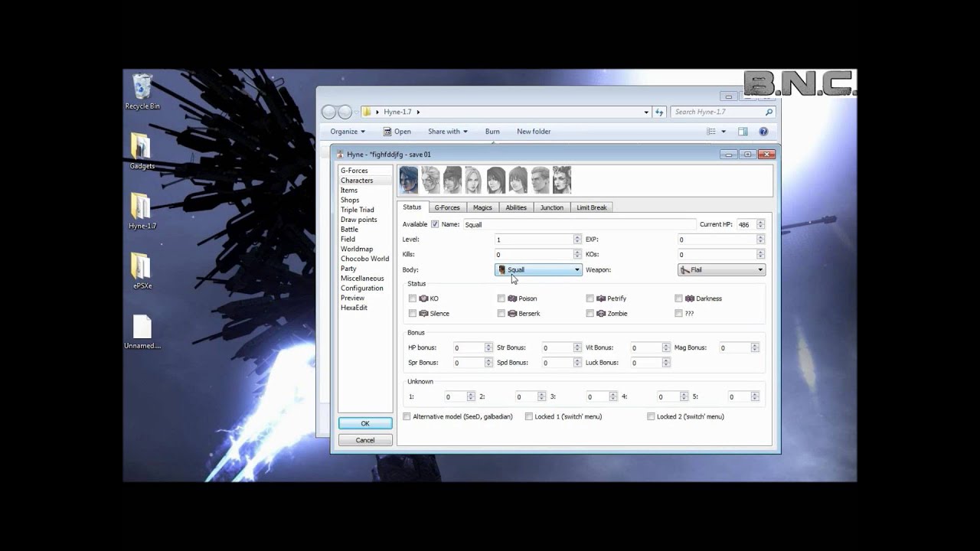Enable the Petrify status checkbox
The width and height of the screenshot is (980, 551).
click(590, 298)
